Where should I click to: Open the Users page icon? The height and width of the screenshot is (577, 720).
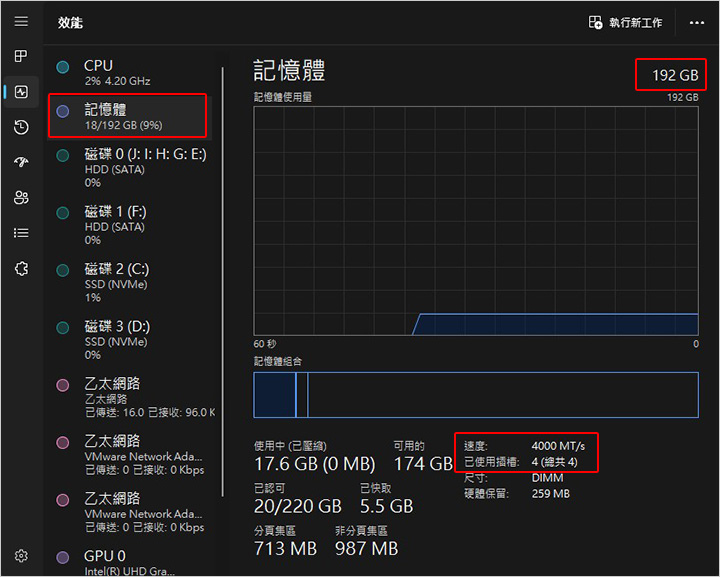pos(21,197)
